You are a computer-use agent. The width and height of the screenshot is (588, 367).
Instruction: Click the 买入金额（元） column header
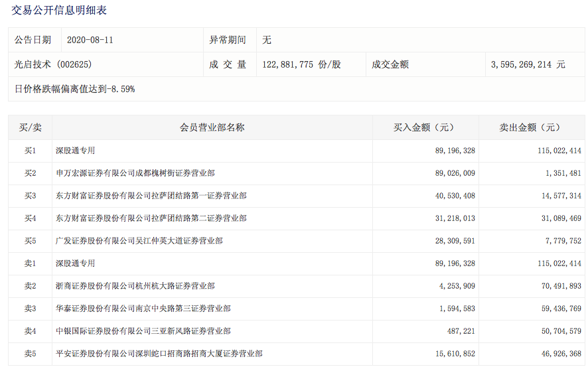coord(425,127)
